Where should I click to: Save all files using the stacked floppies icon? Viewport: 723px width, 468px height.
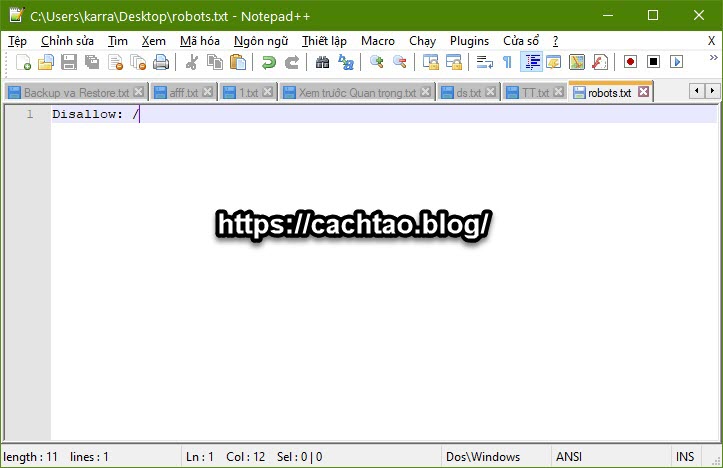[x=92, y=62]
